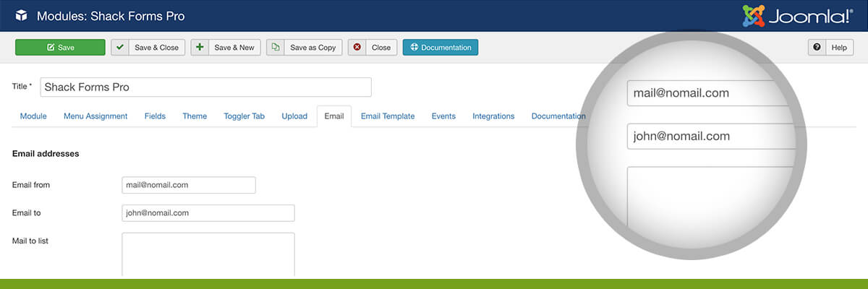Click the Joomla logo

tap(798, 16)
